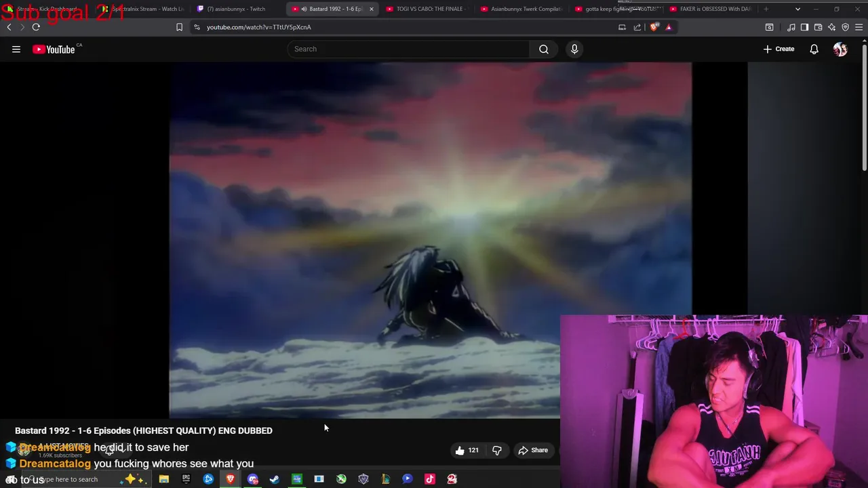Viewport: 868px width, 488px height.
Task: Dislike the video with thumbs-down icon
Action: [497, 450]
